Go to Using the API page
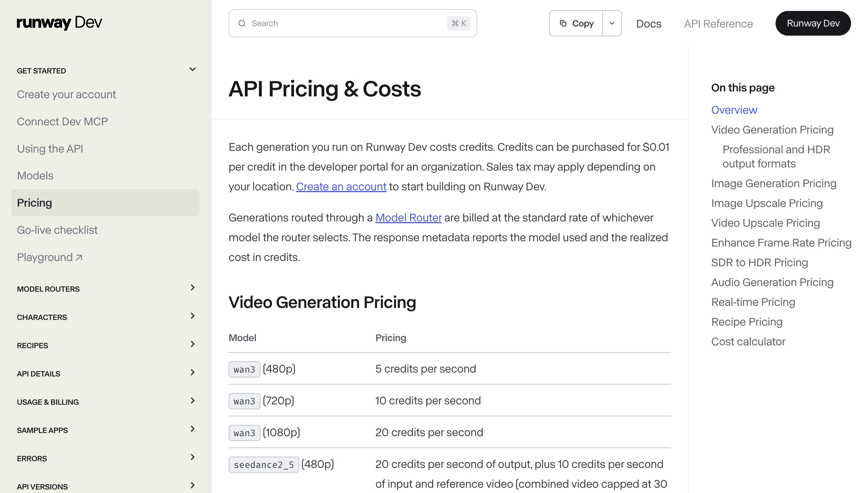The image size is (868, 493). 50,149
